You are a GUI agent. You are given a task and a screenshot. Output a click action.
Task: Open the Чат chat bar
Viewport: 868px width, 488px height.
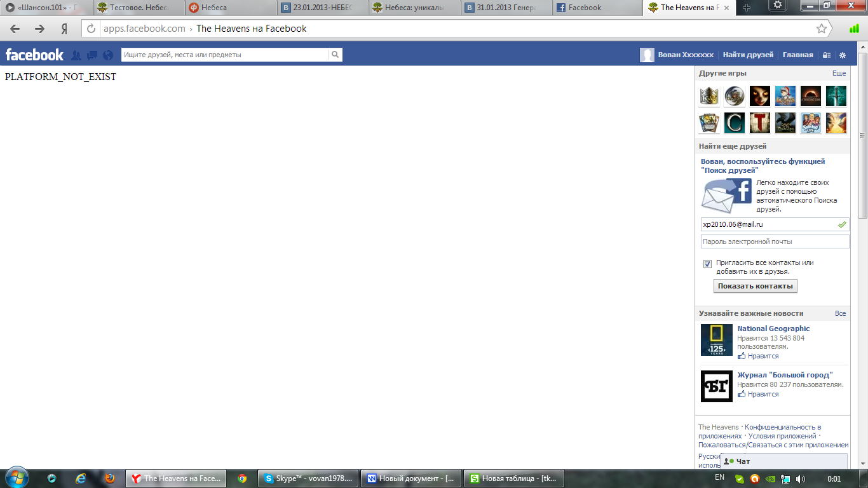(784, 461)
